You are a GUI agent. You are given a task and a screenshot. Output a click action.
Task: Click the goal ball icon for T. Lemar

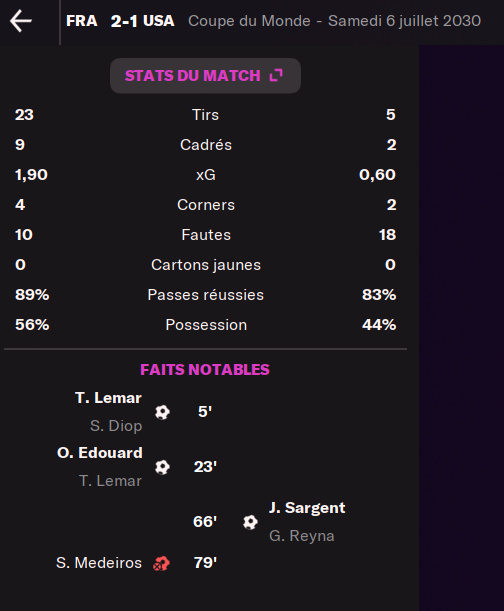(x=162, y=412)
